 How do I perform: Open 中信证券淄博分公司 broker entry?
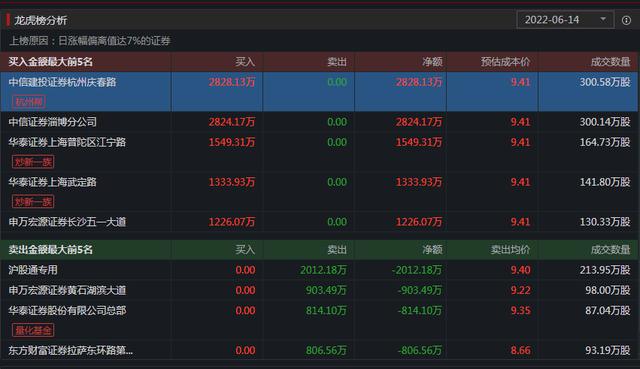pos(53,122)
